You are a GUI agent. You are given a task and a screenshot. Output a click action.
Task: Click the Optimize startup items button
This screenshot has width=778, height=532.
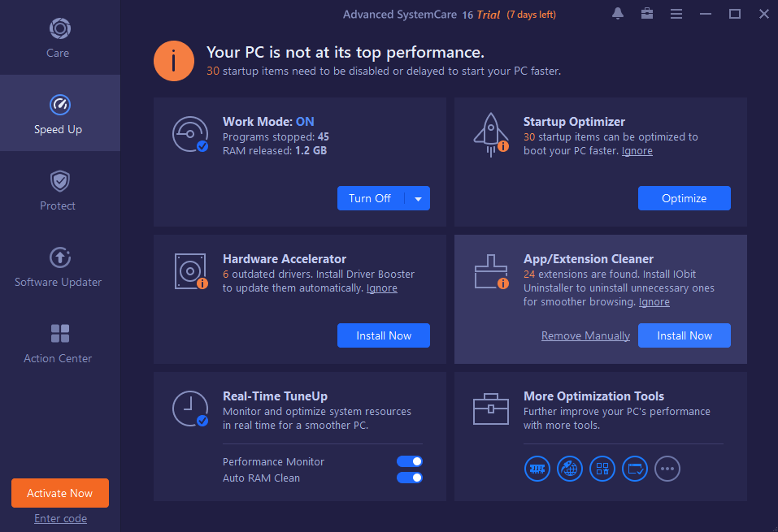click(x=685, y=198)
